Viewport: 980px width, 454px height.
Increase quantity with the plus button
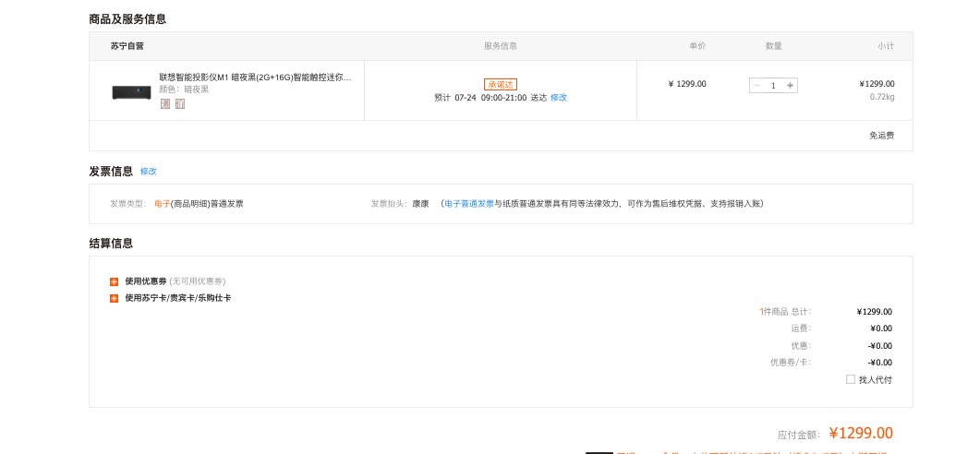(x=790, y=86)
